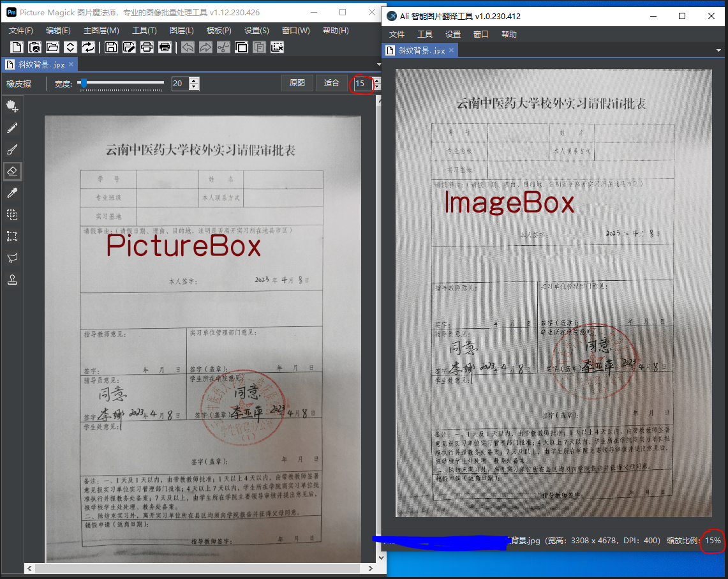The width and height of the screenshot is (728, 579).
Task: Click the save floppy disk icon
Action: pyautogui.click(x=111, y=47)
